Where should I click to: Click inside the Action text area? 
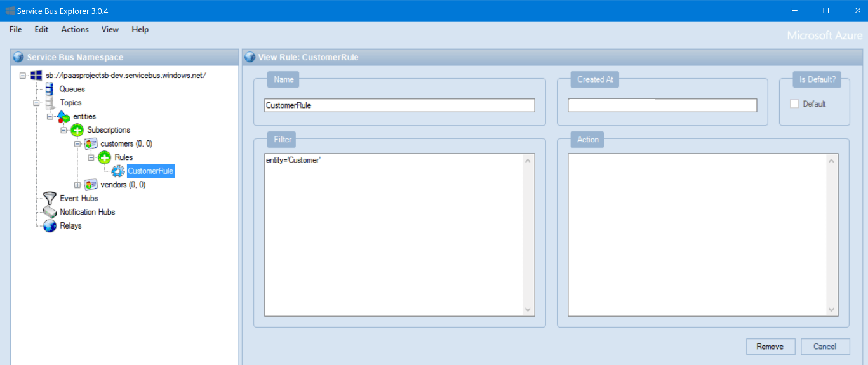click(697, 234)
